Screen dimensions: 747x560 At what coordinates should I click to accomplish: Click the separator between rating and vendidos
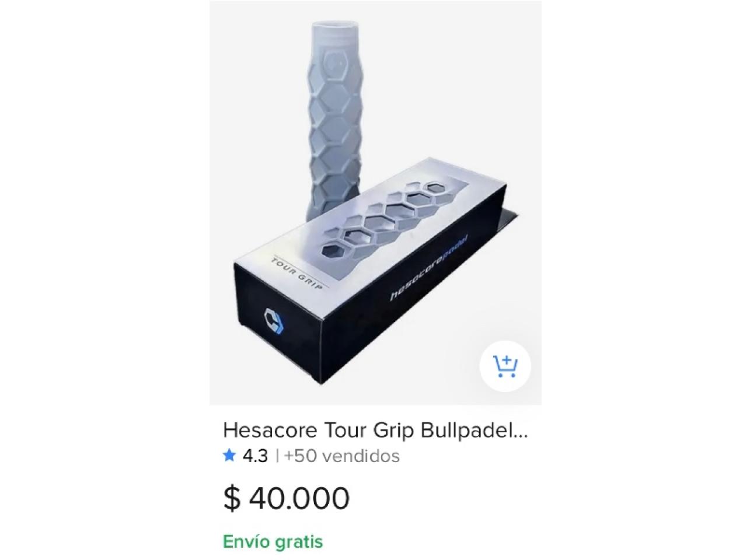coord(277,456)
